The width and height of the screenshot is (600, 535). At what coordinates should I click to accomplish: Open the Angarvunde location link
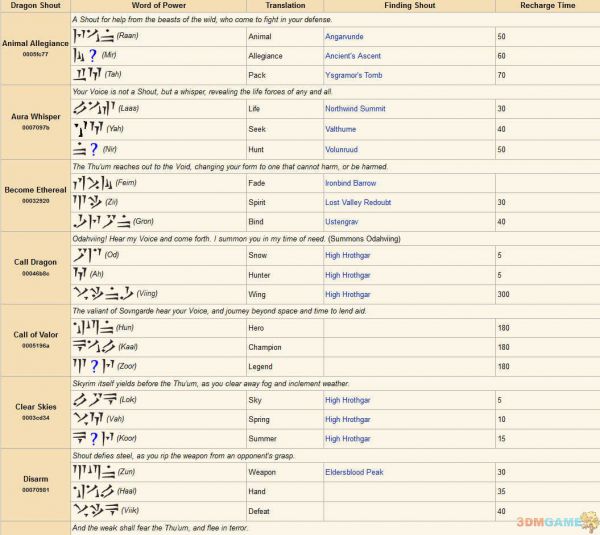click(x=344, y=37)
